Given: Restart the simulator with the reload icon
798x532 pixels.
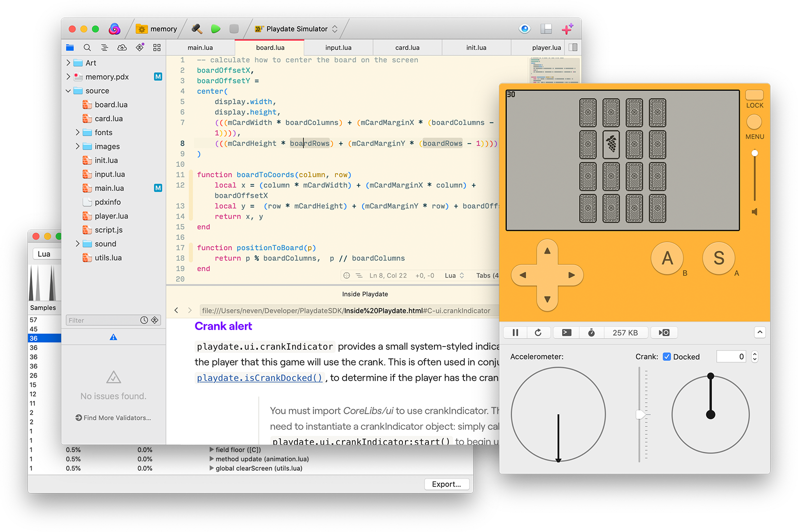Looking at the screenshot, I should coord(538,333).
